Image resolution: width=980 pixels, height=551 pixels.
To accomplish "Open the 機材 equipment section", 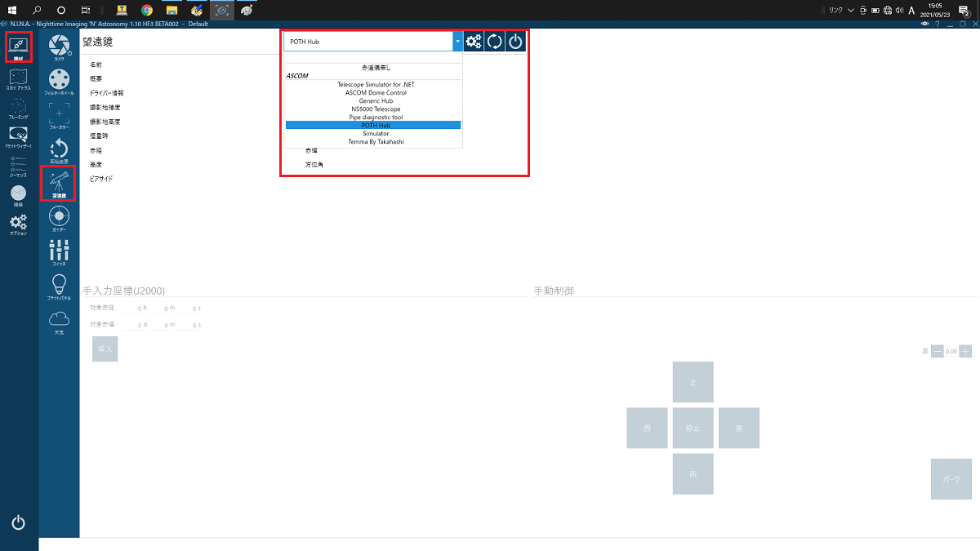I will pos(18,47).
